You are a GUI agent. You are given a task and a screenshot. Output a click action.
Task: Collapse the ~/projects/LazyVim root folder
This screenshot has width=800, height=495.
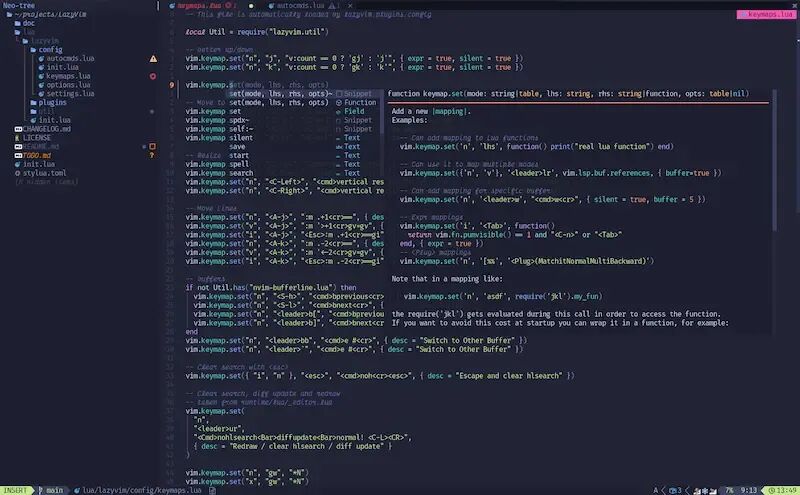tap(46, 14)
